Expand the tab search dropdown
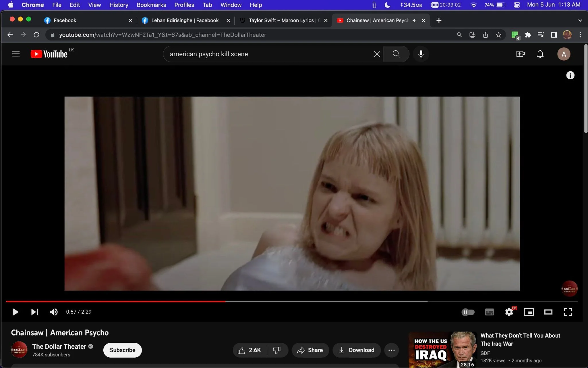 point(580,20)
